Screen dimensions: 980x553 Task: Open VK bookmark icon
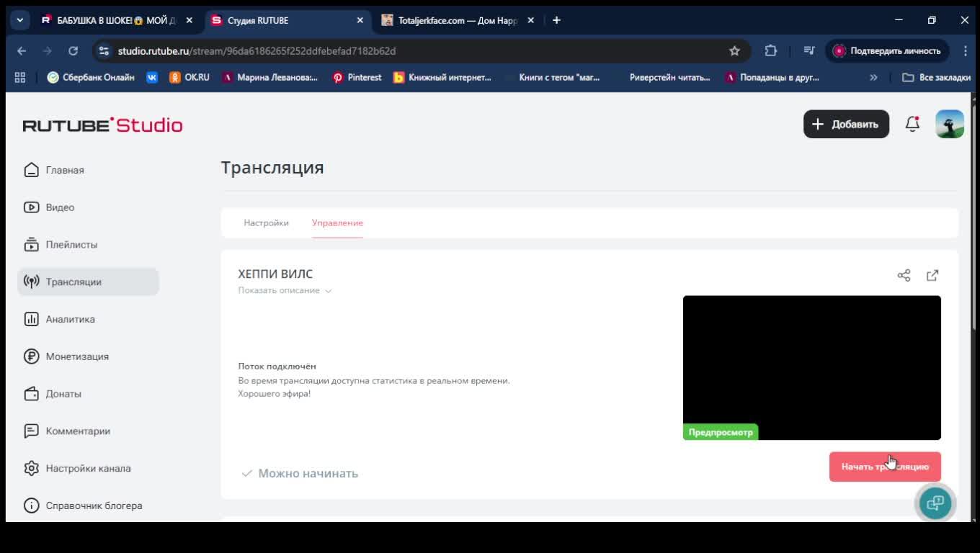(152, 77)
